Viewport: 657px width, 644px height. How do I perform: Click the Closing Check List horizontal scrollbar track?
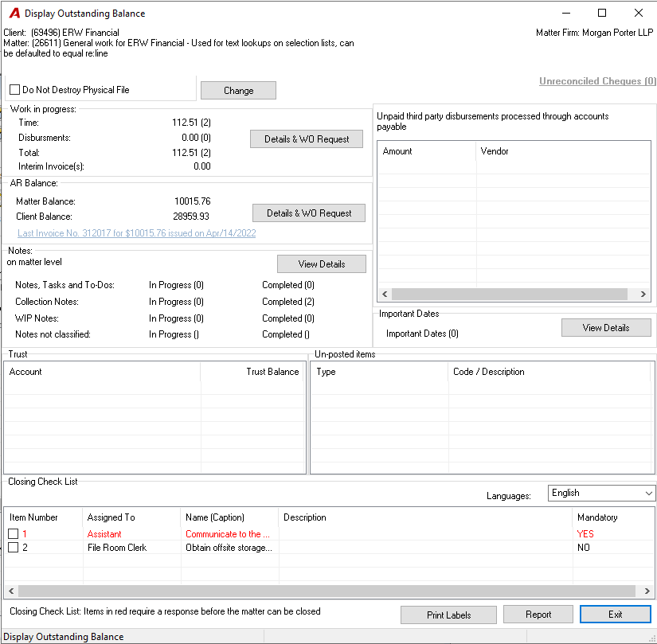327,591
